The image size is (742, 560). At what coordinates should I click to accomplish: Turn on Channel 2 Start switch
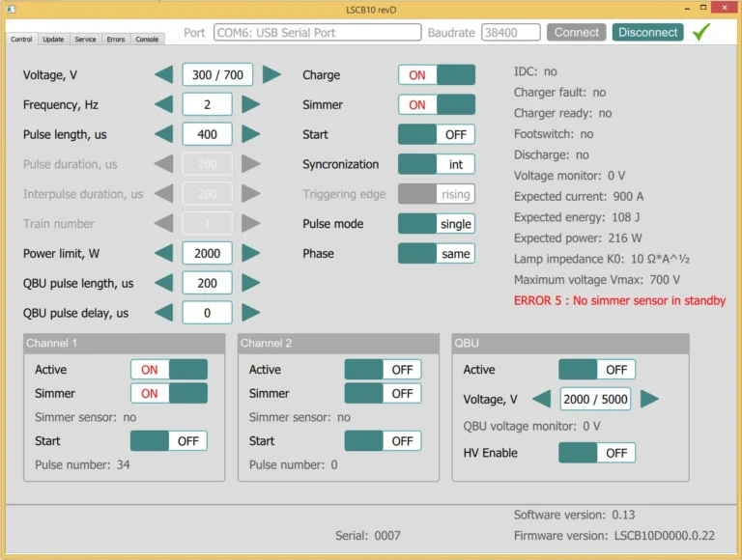[383, 441]
